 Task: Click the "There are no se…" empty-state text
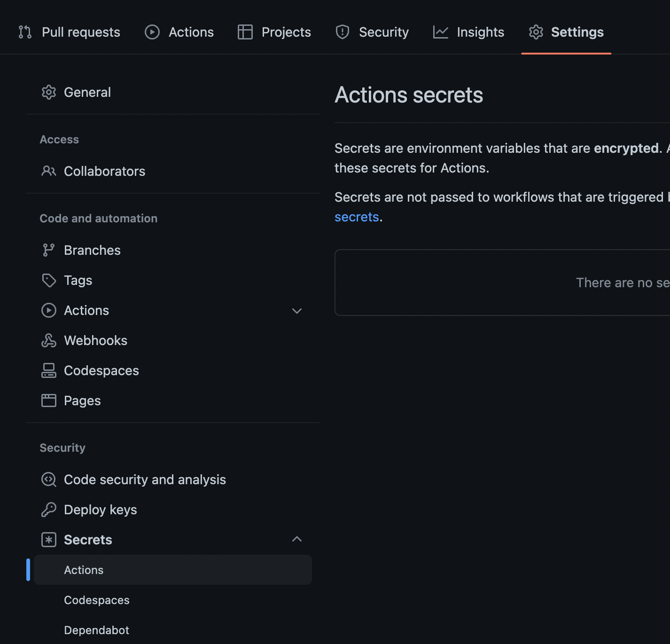(x=623, y=283)
